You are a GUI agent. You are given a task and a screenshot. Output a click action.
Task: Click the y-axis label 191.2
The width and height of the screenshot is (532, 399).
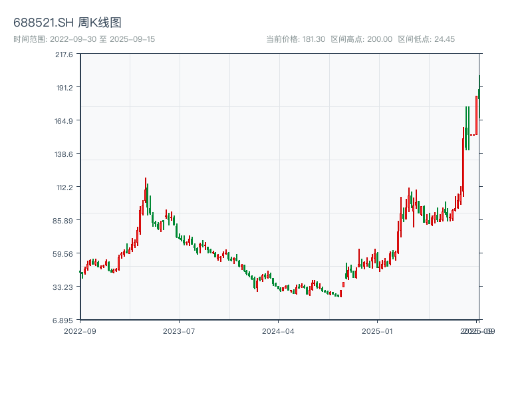(x=65, y=88)
